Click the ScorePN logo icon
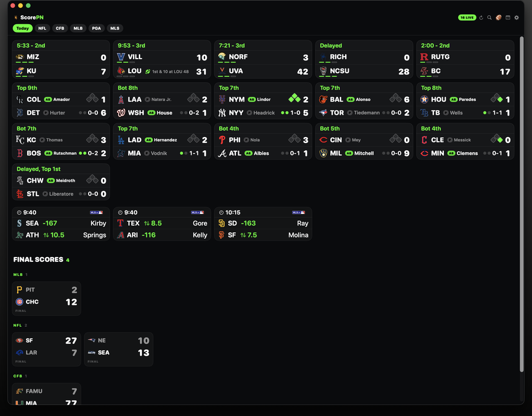 tap(15, 17)
